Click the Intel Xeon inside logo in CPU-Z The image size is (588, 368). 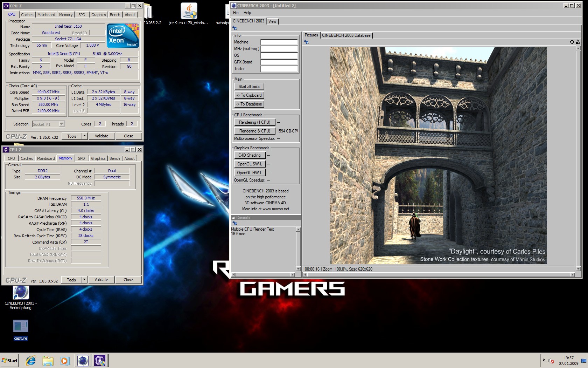pyautogui.click(x=123, y=36)
